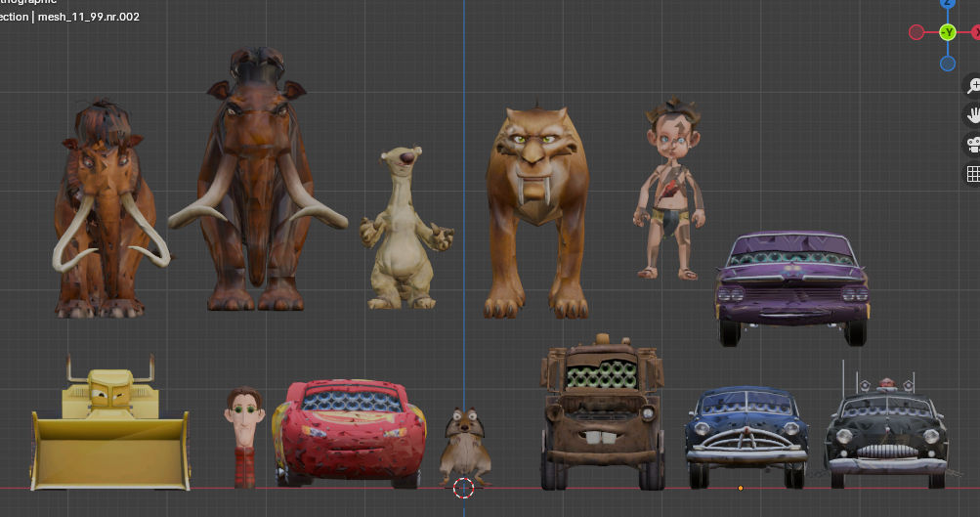Click the blue Z axis gizmo ball

point(948,3)
